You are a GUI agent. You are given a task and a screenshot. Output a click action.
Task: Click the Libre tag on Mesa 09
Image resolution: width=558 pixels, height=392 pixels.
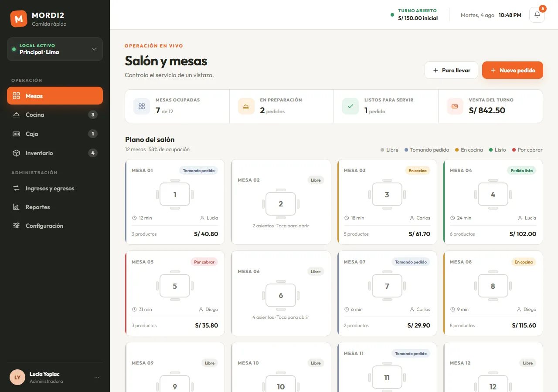210,363
